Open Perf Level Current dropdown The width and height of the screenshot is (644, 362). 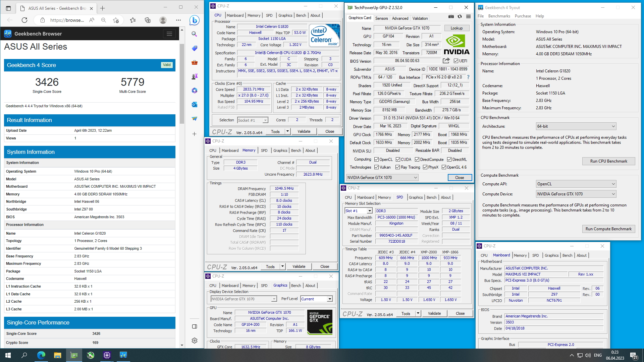pyautogui.click(x=316, y=299)
